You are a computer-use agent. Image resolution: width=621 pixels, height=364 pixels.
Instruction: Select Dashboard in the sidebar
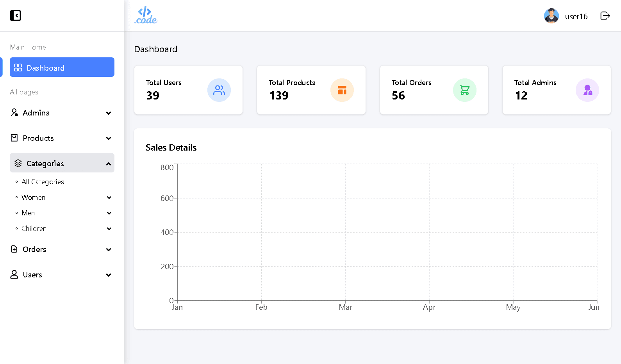tap(62, 67)
